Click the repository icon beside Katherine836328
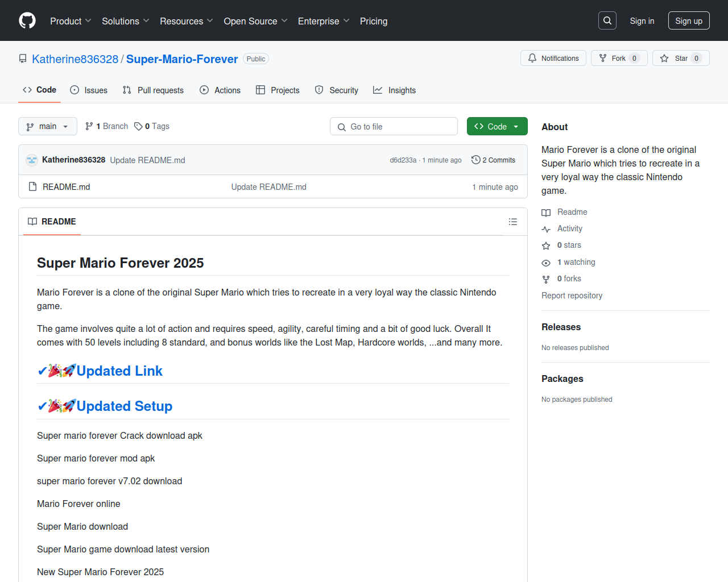This screenshot has height=582, width=728. [23, 59]
